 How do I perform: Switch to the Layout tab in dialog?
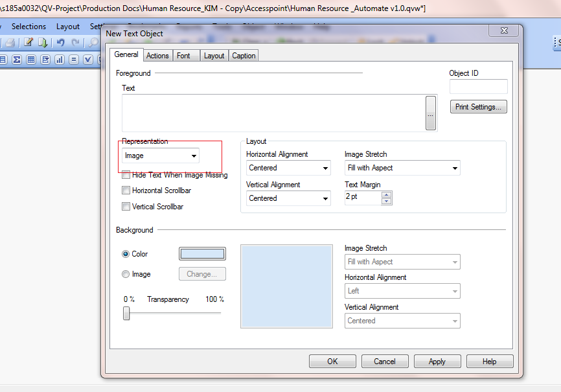click(214, 56)
